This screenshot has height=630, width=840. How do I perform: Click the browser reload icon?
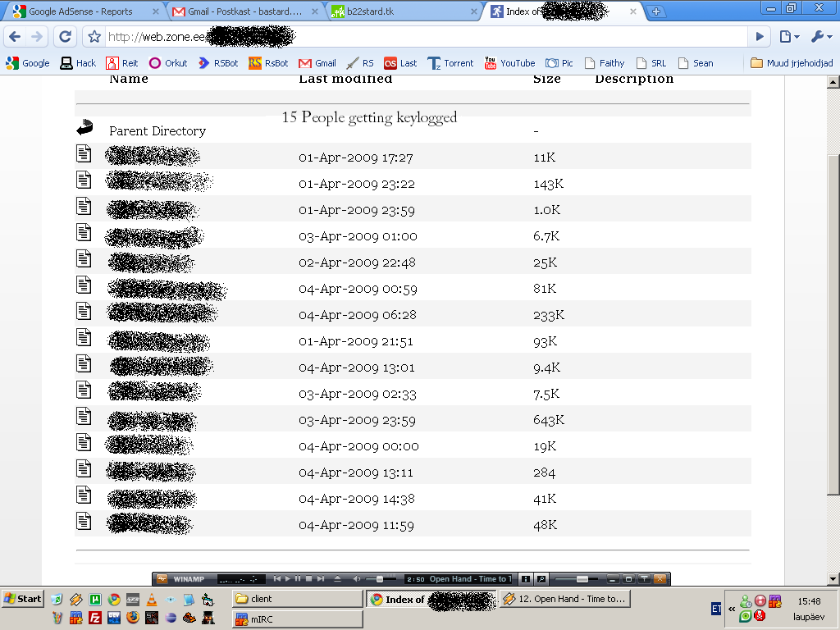65,36
